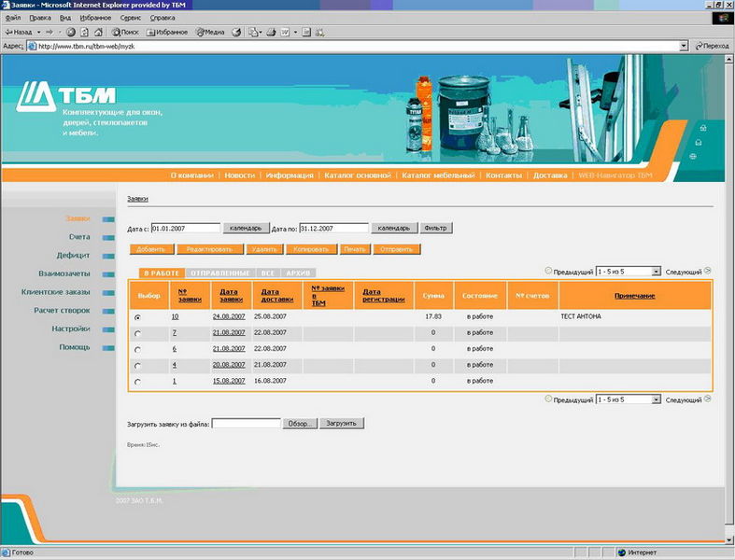The height and width of the screenshot is (560, 735).
Task: Click the IE Refresh toolbar icon
Action: tap(83, 32)
